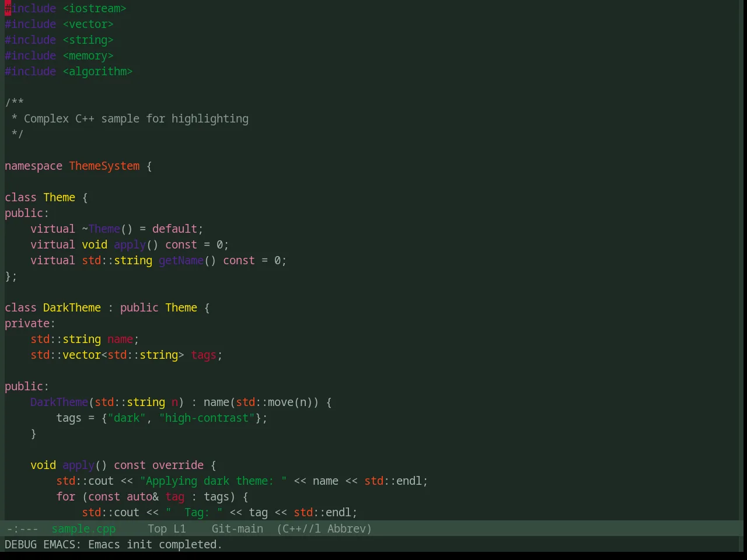The height and width of the screenshot is (560, 747).
Task: Click the 'ThemeSystem' namespace name
Action: (104, 166)
